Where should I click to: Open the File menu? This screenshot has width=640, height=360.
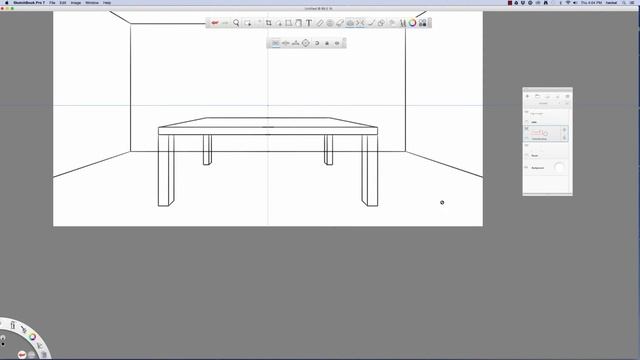click(x=52, y=2)
